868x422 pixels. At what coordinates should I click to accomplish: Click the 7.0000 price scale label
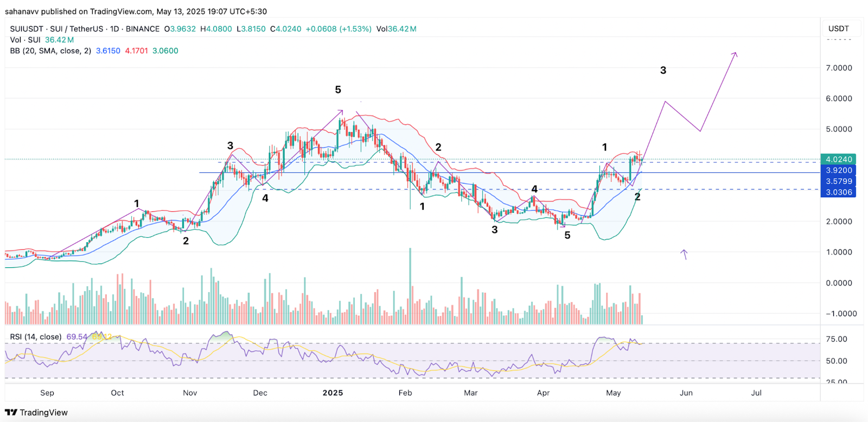[839, 68]
